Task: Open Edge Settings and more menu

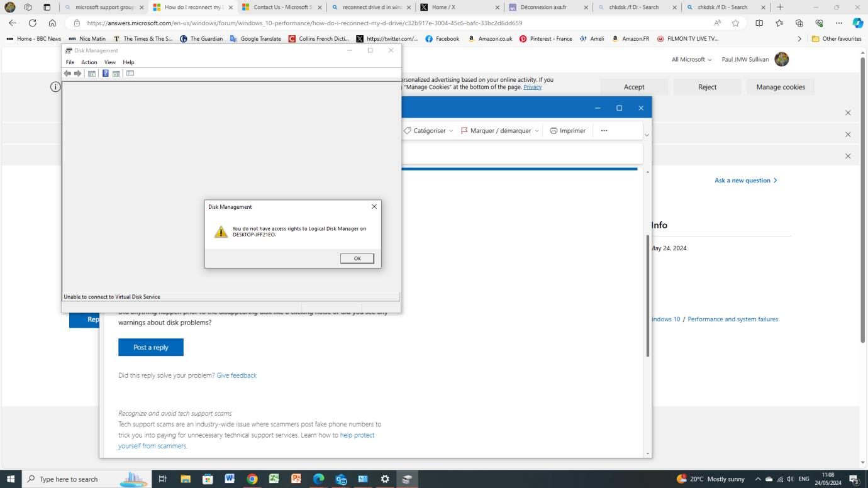Action: [838, 23]
